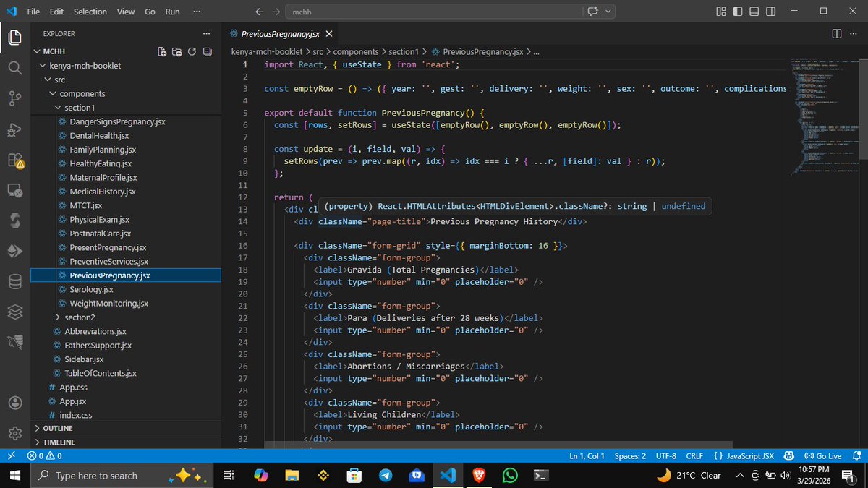This screenshot has width=868, height=488.
Task: Open the Go menu
Action: click(150, 12)
